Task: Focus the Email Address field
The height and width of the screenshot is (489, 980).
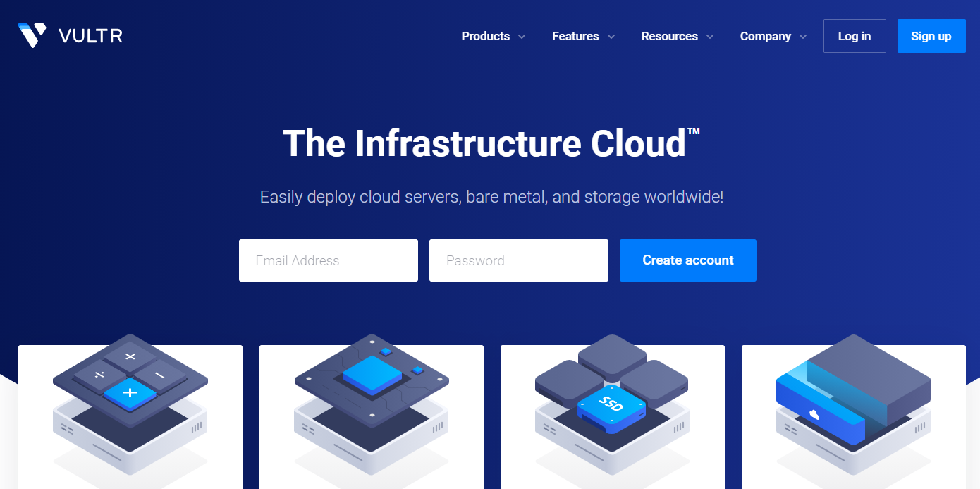Action: pyautogui.click(x=329, y=260)
